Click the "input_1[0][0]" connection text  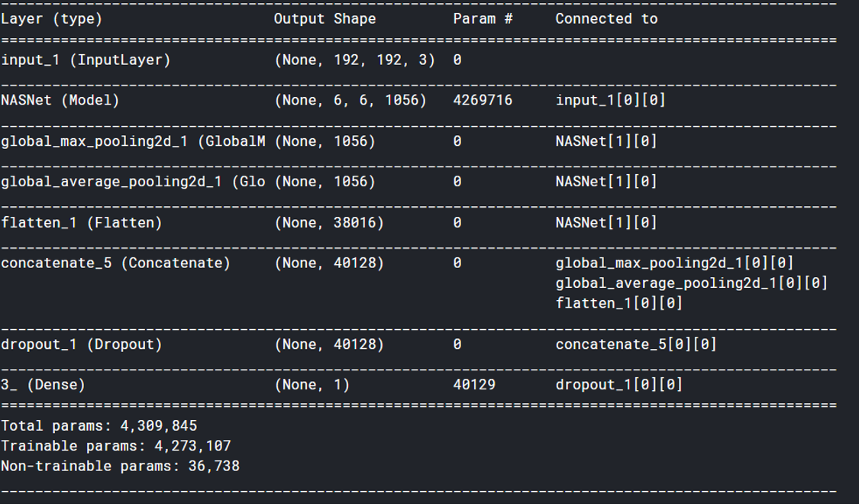coord(611,100)
